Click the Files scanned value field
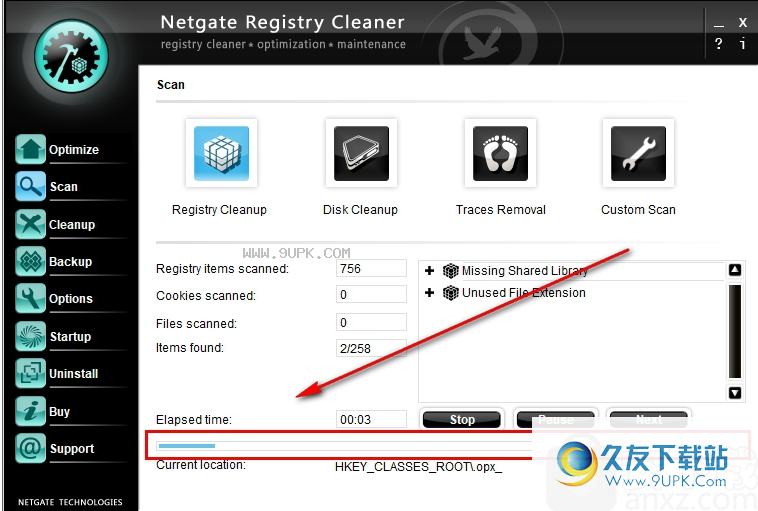Image resolution: width=758 pixels, height=511 pixels. click(x=371, y=322)
